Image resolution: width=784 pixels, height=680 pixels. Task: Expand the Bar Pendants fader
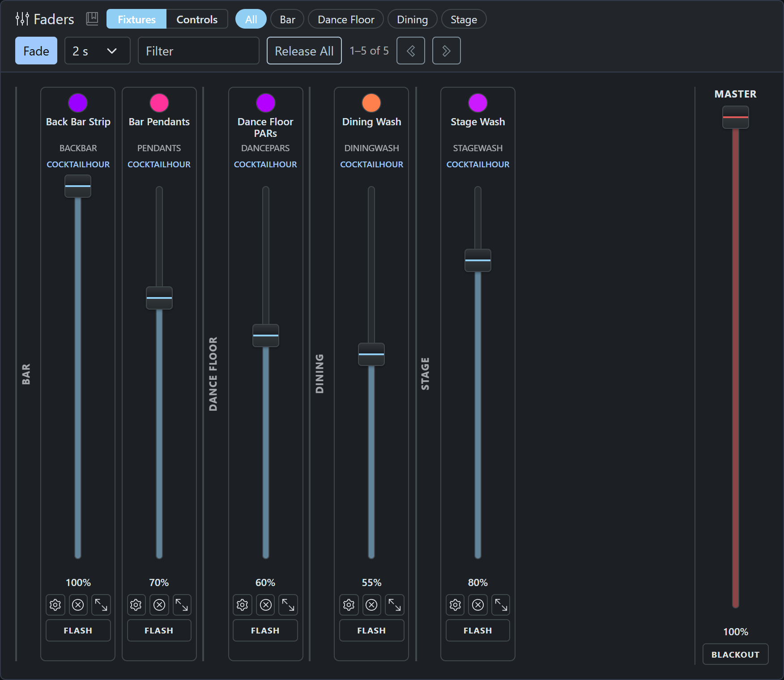tap(182, 605)
